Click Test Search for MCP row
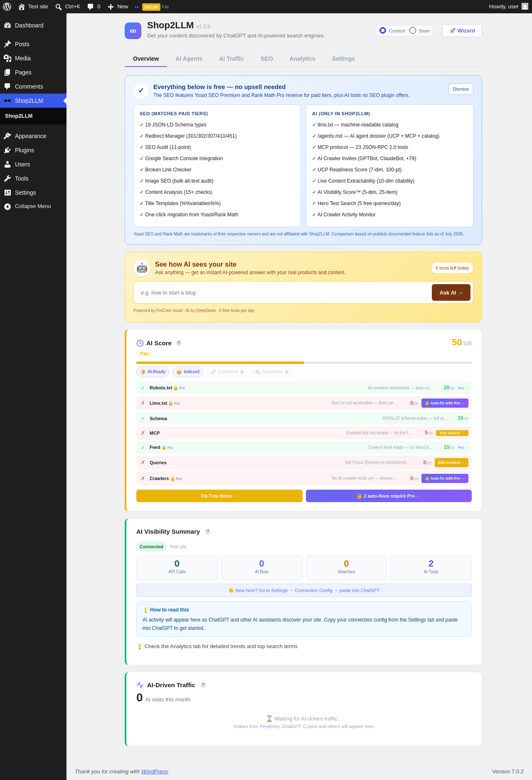The image size is (532, 780). [x=452, y=433]
